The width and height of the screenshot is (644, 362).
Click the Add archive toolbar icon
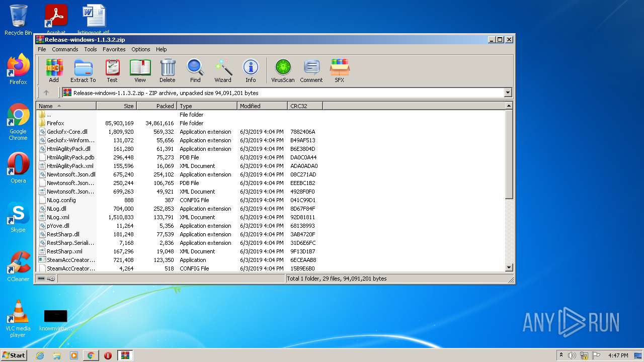(54, 70)
